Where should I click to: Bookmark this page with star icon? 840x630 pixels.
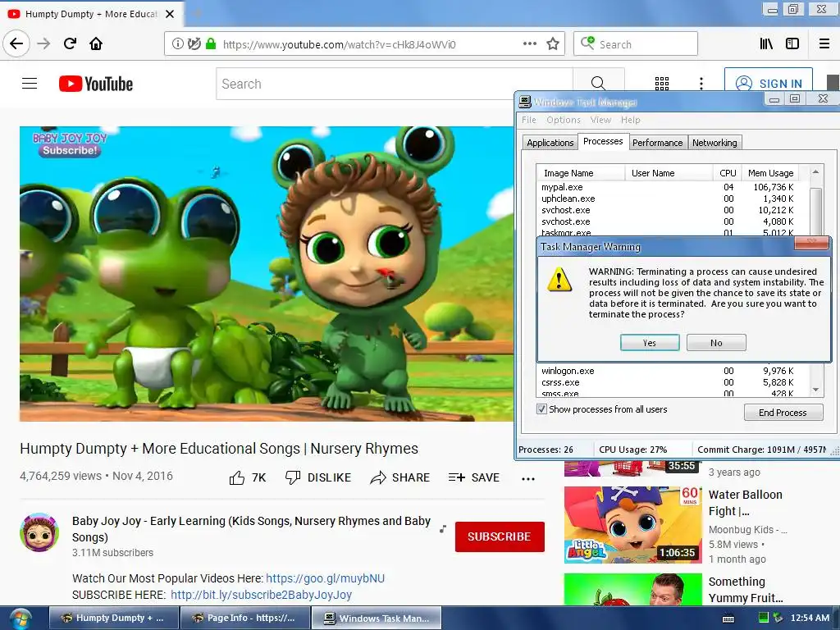[553, 43]
